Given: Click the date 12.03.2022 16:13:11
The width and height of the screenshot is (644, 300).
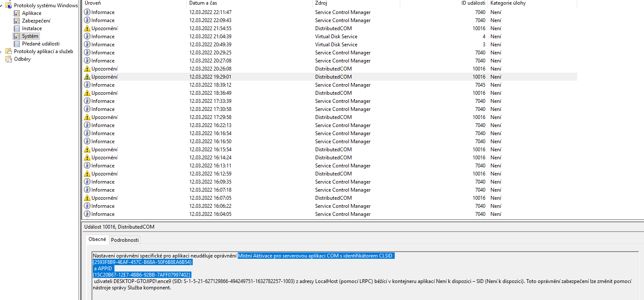Looking at the screenshot, I should coord(211,166).
